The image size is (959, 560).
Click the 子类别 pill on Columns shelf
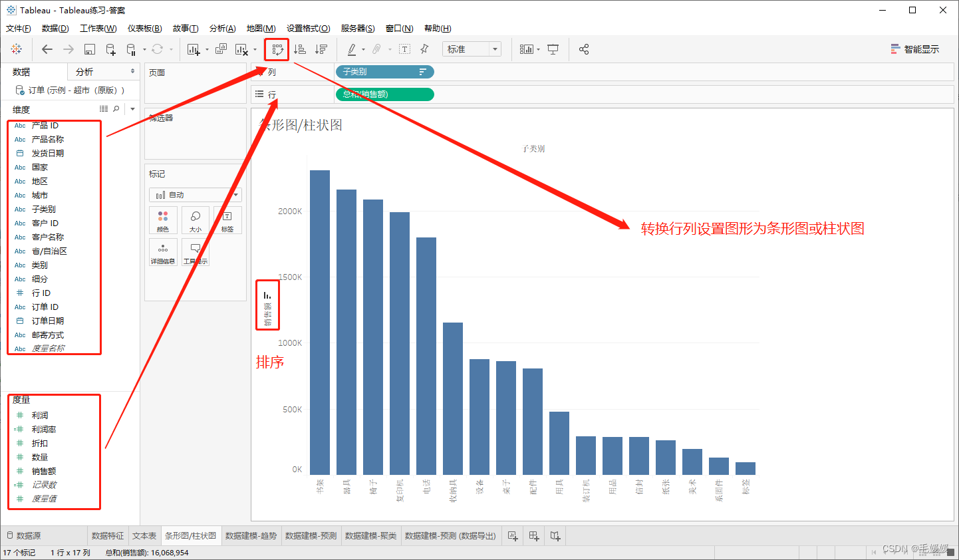click(385, 72)
